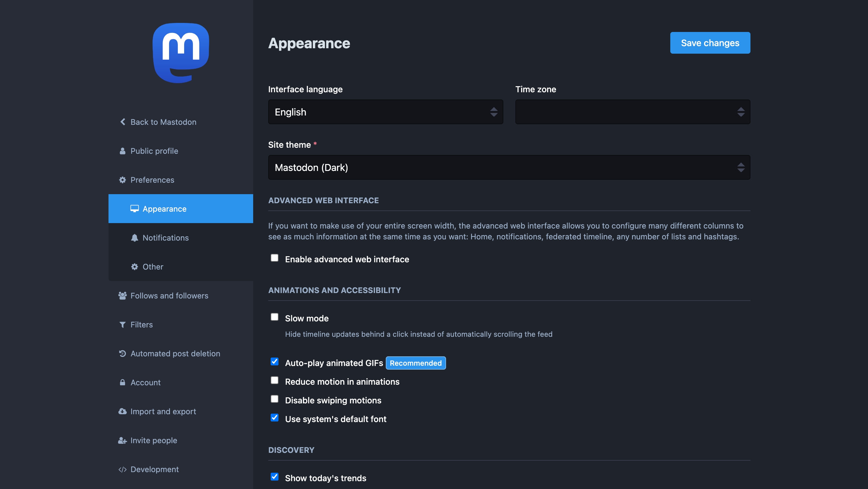Click the Automated post deletion history icon
The height and width of the screenshot is (489, 868).
pos(122,354)
